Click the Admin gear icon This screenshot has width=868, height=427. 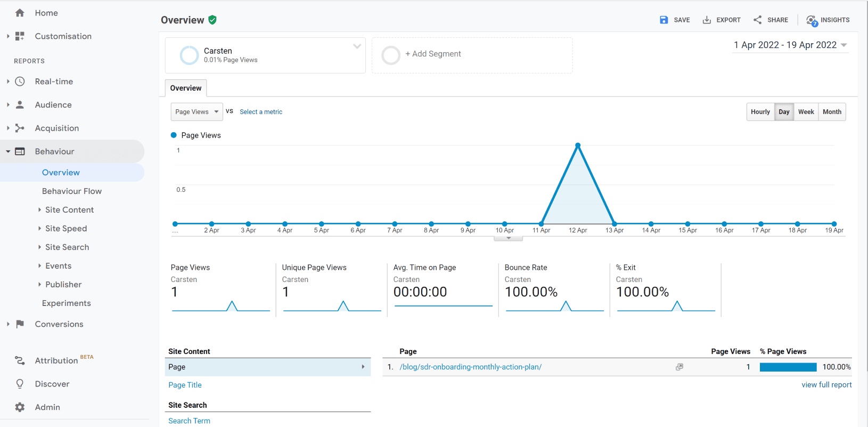click(20, 407)
